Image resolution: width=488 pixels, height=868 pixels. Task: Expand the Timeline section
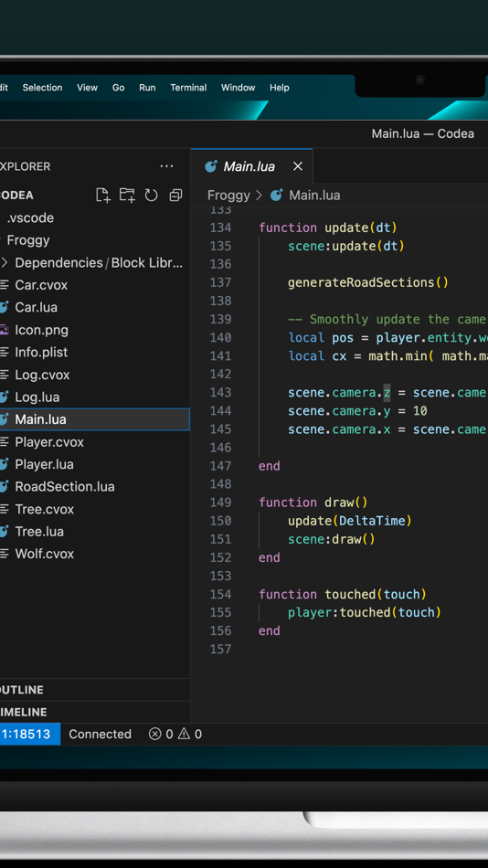[x=94, y=712]
